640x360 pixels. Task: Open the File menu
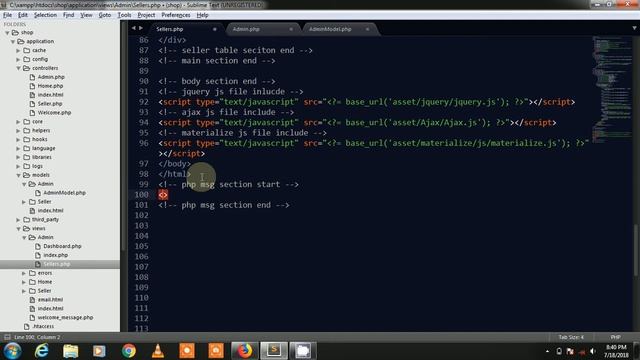[x=7, y=15]
